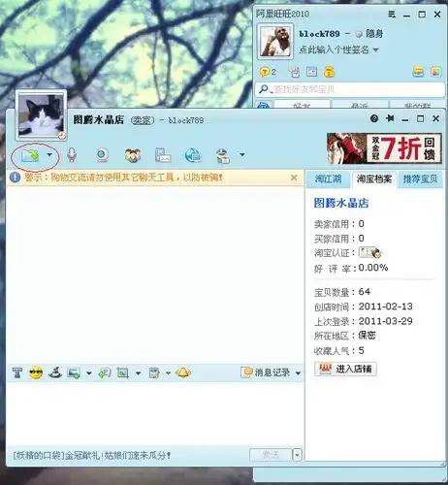Viewport: 448px width, 485px height.
Task: Expand dropdown arrow beside notepad icon
Action: coord(168,373)
